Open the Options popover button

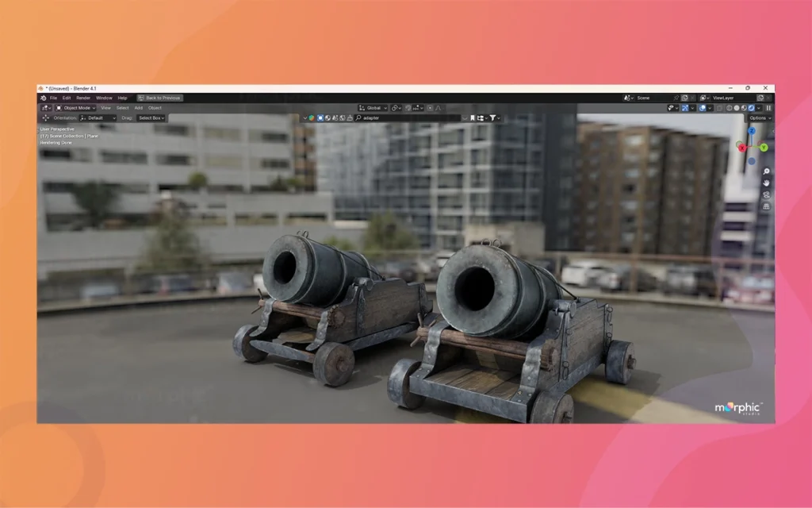[759, 118]
